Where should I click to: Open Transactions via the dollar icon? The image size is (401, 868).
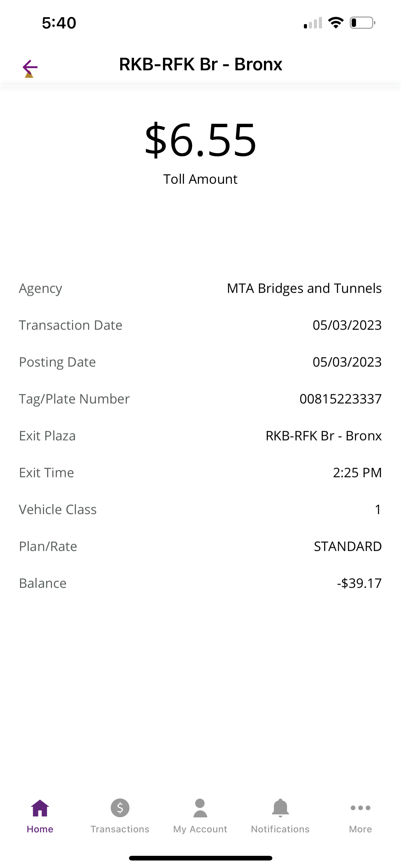pos(120,808)
